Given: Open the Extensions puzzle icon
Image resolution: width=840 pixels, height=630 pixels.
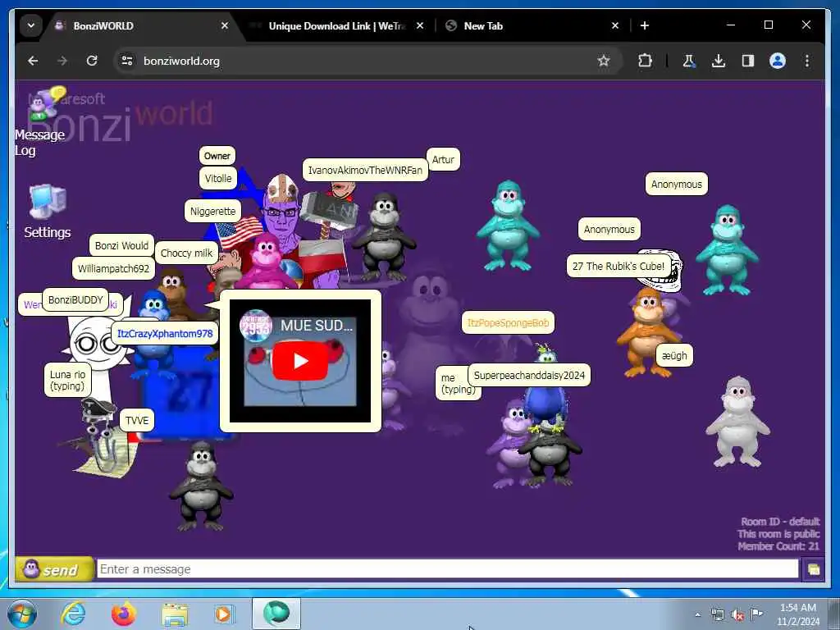Looking at the screenshot, I should tap(645, 61).
